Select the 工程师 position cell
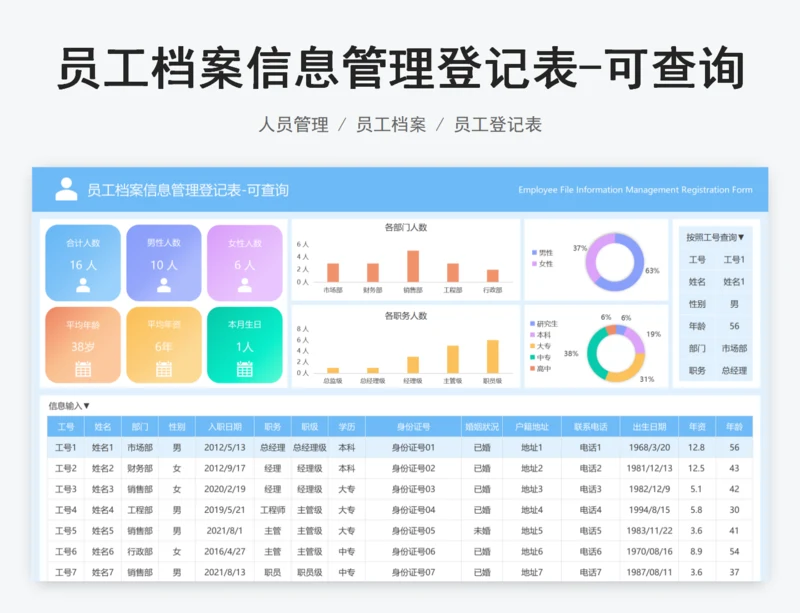The width and height of the screenshot is (800, 613). 272,510
